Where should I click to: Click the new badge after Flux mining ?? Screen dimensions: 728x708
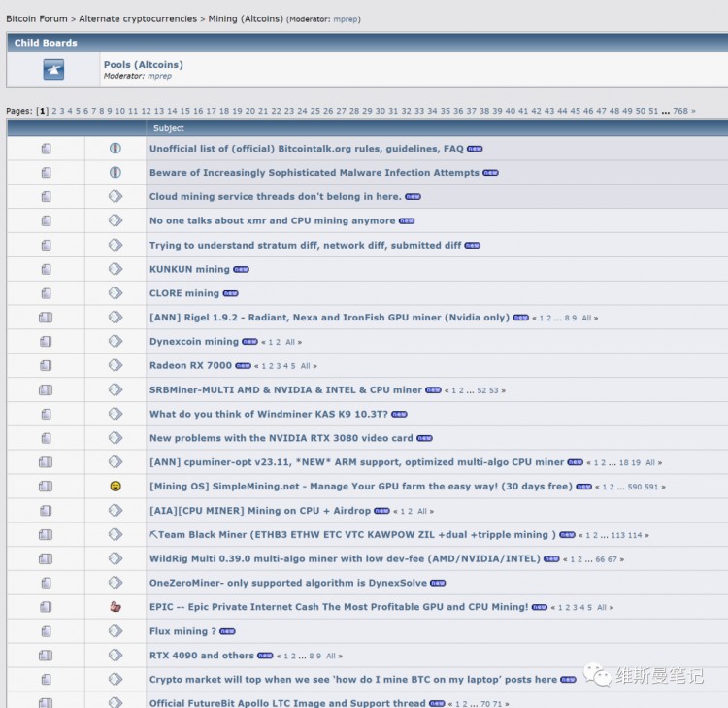[227, 632]
